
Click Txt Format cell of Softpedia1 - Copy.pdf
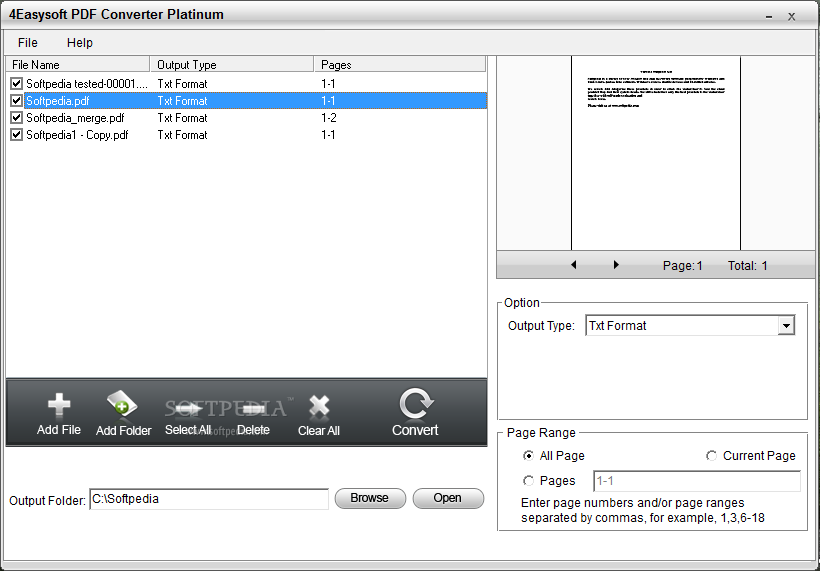pos(183,135)
